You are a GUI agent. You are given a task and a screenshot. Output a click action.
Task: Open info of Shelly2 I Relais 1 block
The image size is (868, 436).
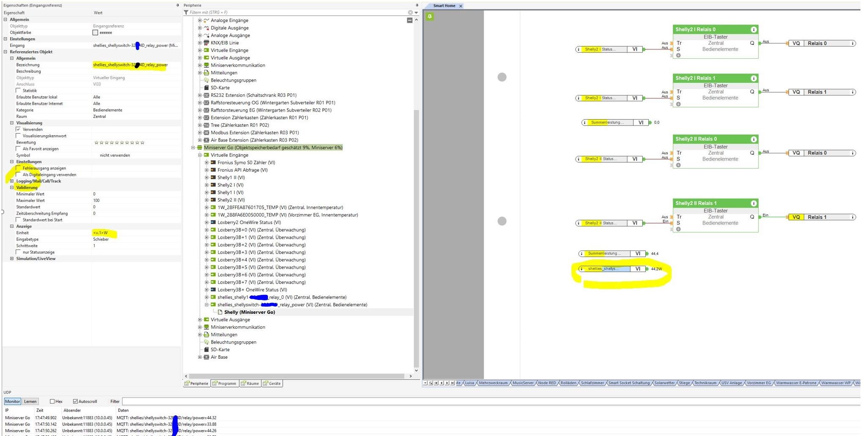(x=753, y=78)
